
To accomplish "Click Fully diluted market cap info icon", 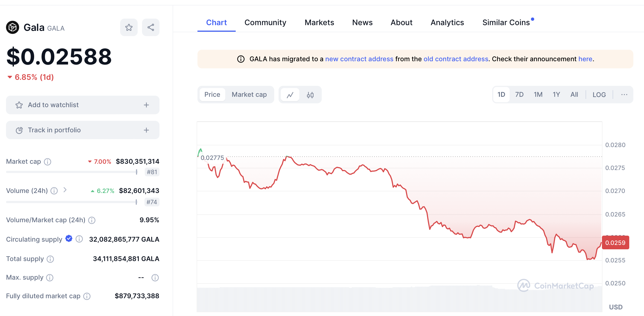I will (x=87, y=296).
